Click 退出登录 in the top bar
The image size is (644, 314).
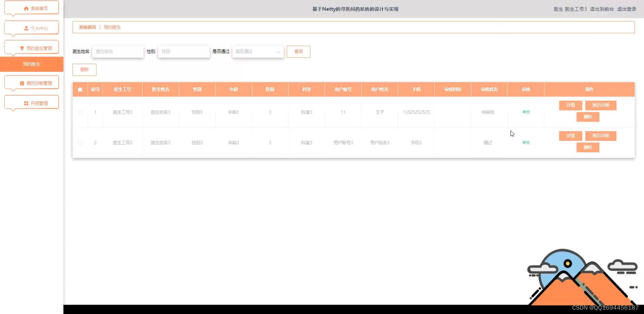point(627,9)
